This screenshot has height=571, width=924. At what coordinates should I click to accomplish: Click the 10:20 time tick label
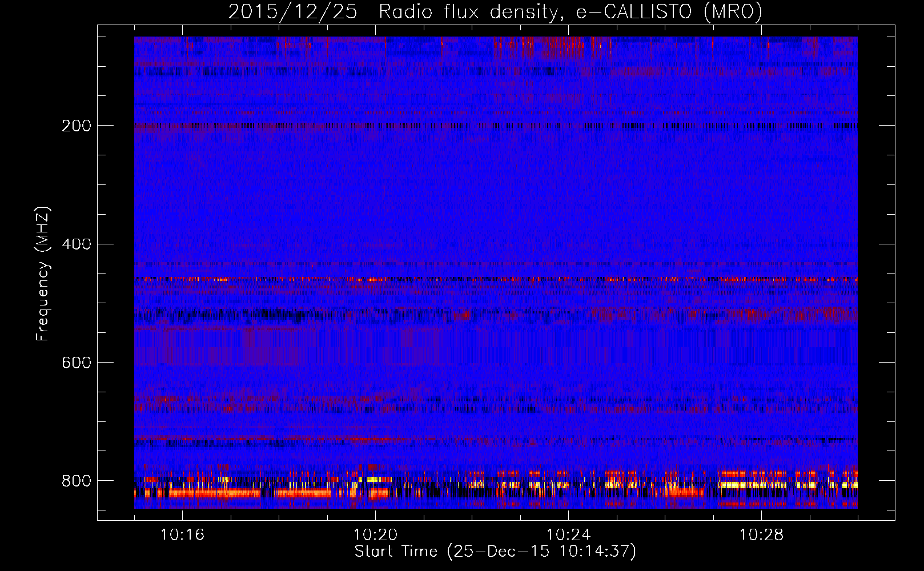point(375,535)
